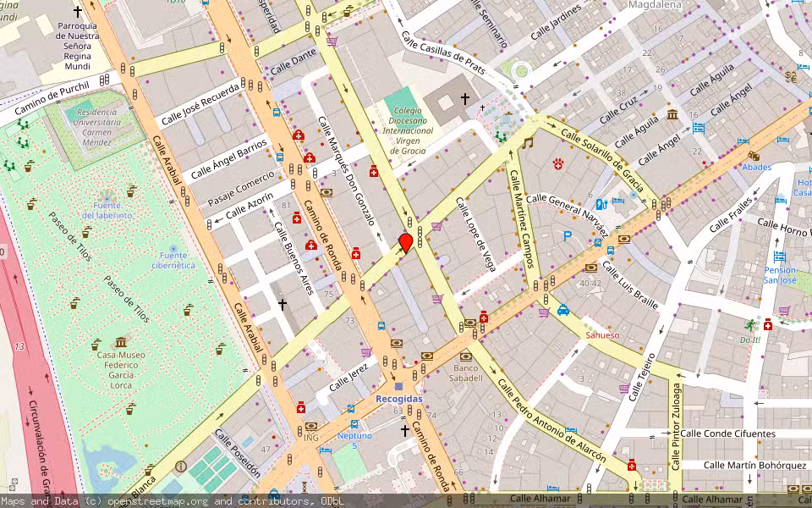Click the Recogidas label
812x508 pixels.
pyautogui.click(x=398, y=399)
